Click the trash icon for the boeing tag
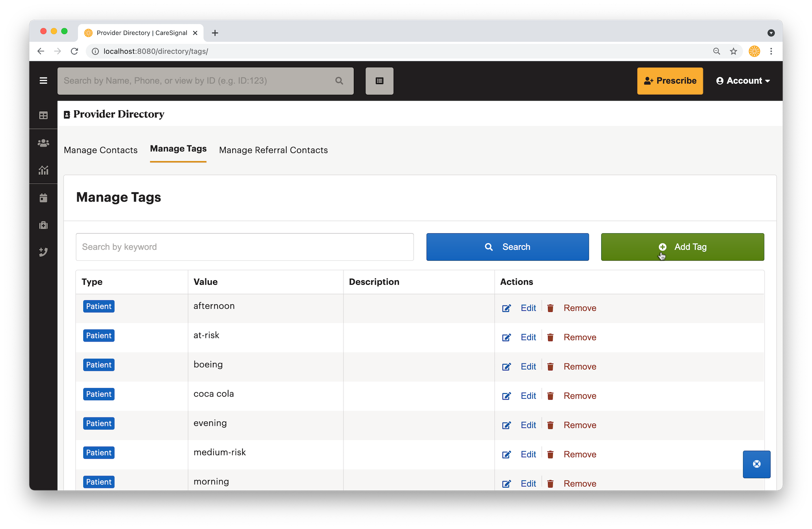This screenshot has width=812, height=529. tap(550, 367)
